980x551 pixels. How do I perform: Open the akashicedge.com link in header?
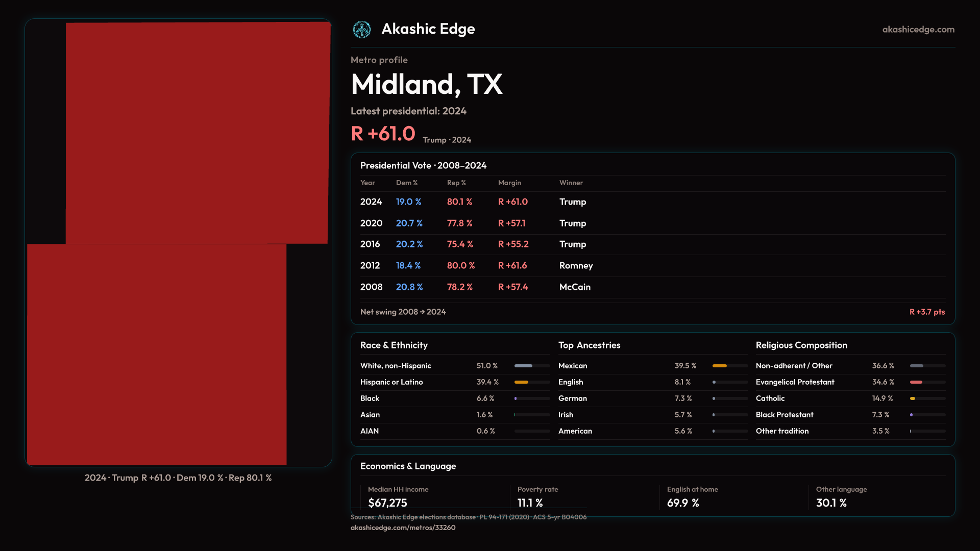[x=918, y=30]
